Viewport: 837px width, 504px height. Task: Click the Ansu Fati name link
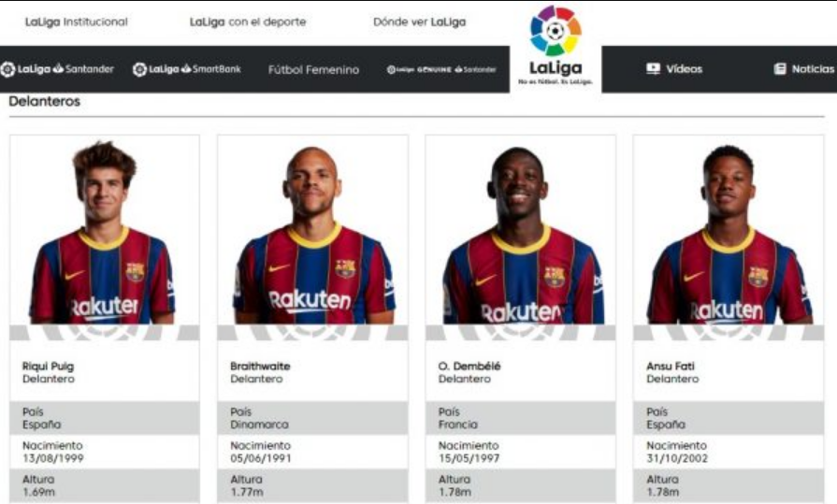tap(671, 367)
